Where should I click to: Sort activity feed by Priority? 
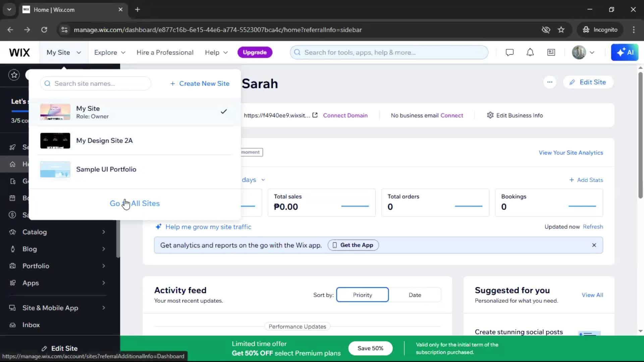click(362, 295)
